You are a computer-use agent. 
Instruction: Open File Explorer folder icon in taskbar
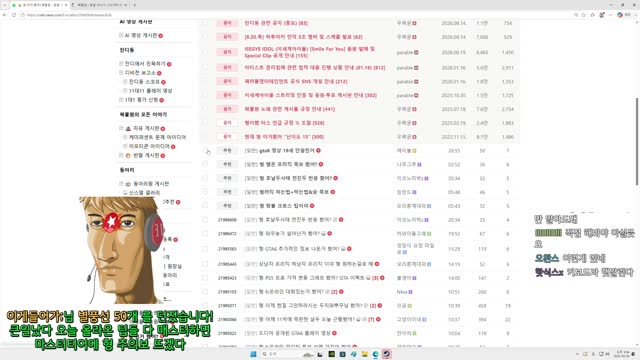(364, 354)
